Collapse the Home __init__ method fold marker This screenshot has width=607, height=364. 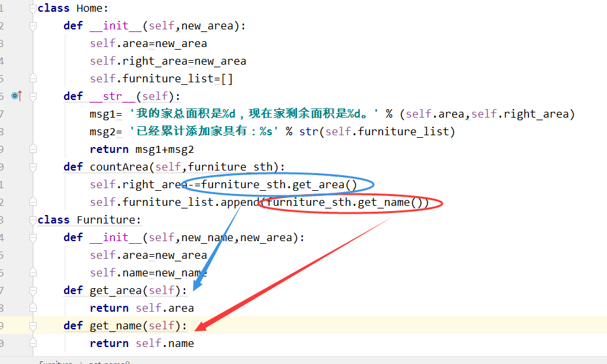click(33, 26)
